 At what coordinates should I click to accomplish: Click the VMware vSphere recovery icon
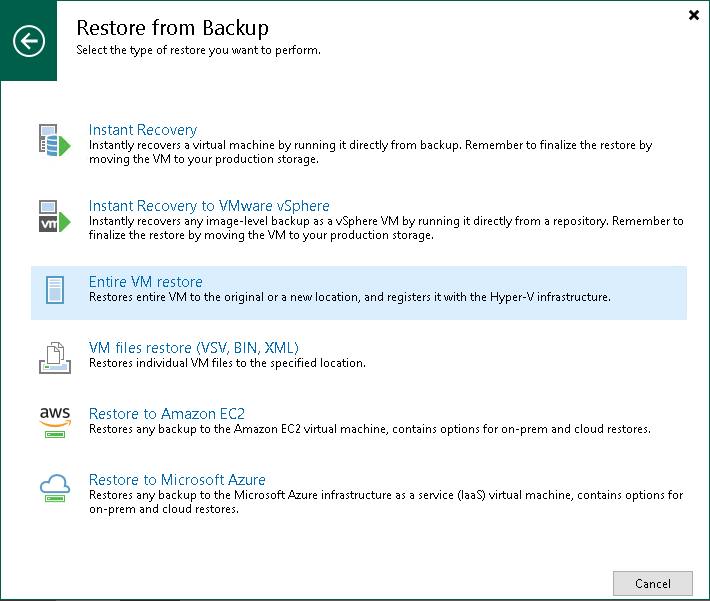tap(54, 216)
